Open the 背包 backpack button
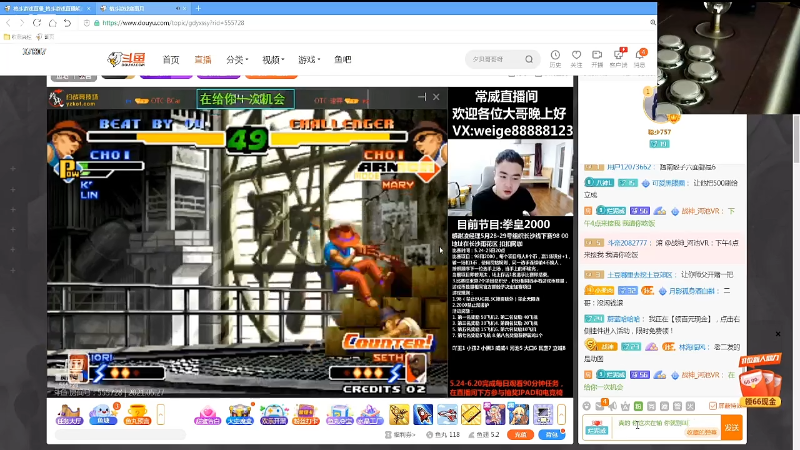 tap(552, 435)
